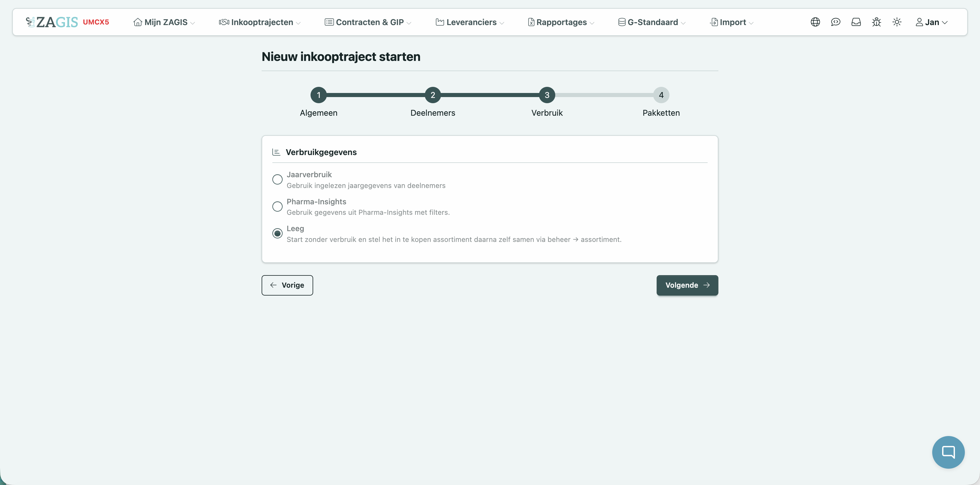
Task: Click the Nieuw inkooptraject starten heading
Action: coord(341,57)
